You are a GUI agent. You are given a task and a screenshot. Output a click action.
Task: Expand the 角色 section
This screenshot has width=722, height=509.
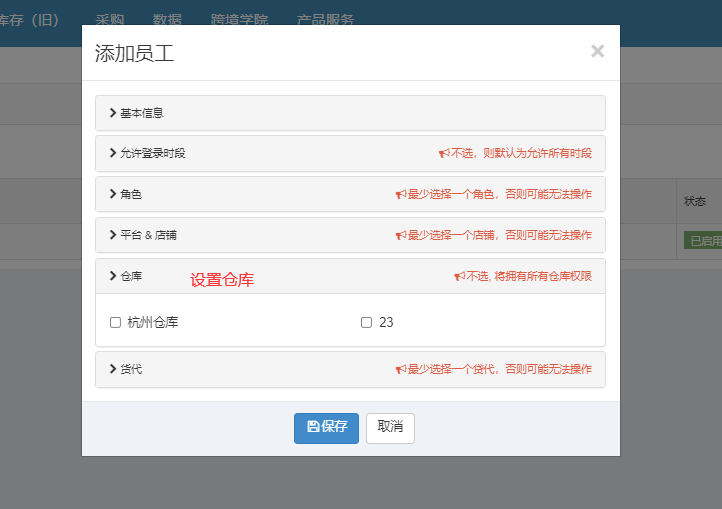(x=130, y=194)
